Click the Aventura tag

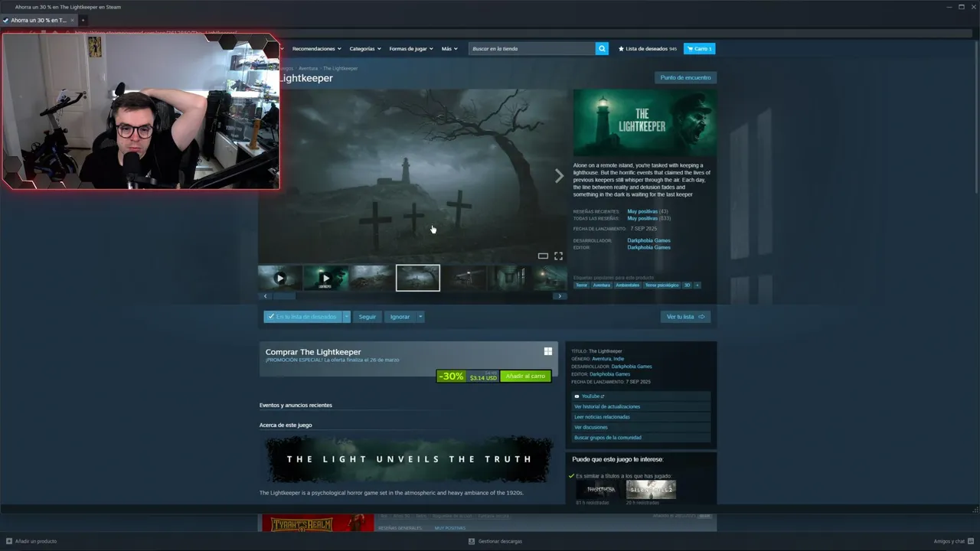click(x=602, y=285)
